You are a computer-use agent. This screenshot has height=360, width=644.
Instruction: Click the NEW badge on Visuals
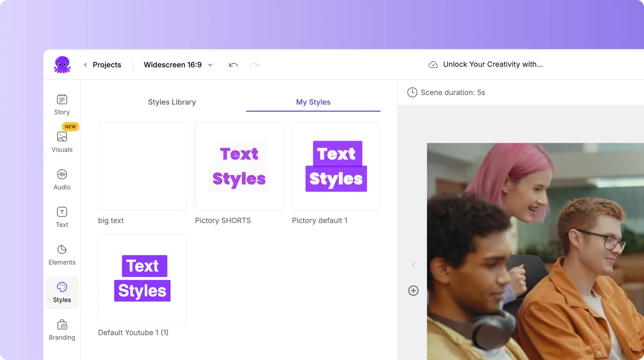70,126
